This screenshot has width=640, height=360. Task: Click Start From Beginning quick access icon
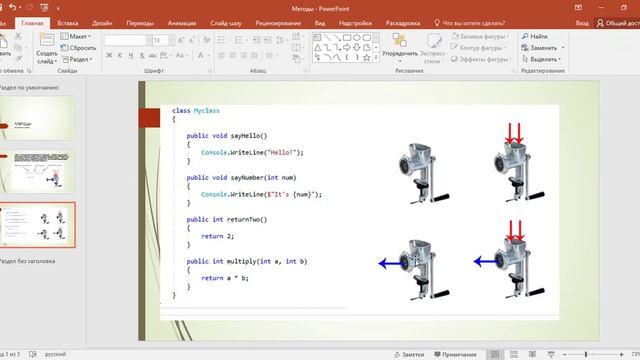click(44, 7)
